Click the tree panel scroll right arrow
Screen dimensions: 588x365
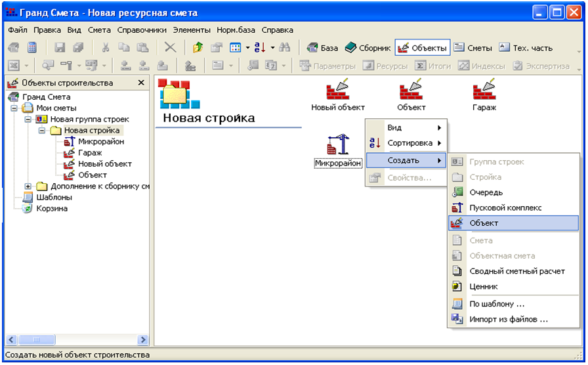142,339
